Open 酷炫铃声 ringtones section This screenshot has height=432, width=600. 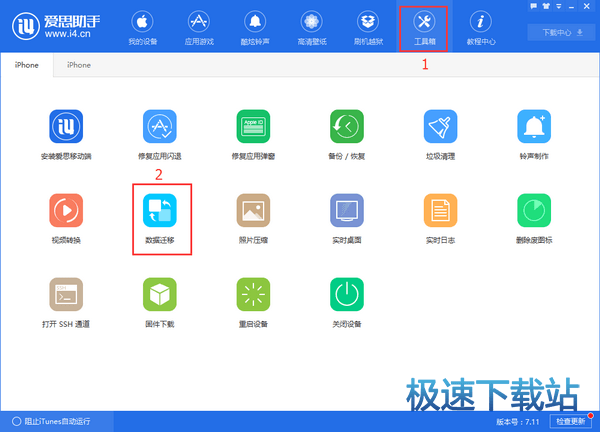coord(255,28)
